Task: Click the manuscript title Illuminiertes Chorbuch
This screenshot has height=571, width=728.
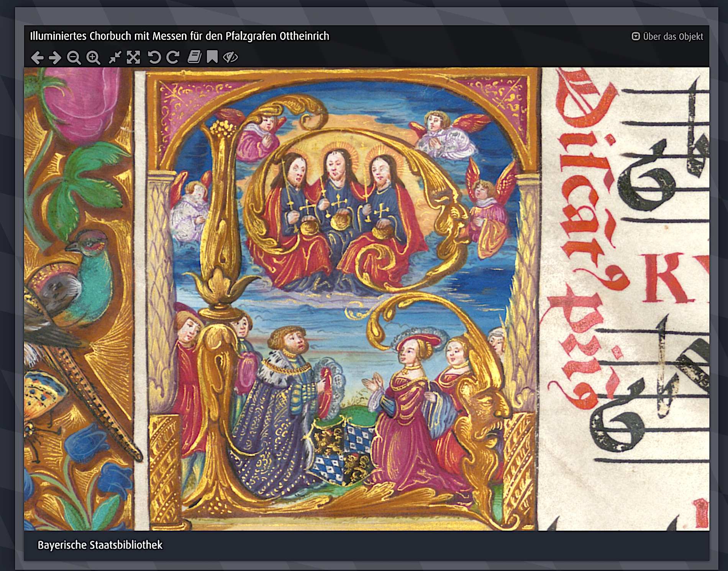Action: point(180,36)
